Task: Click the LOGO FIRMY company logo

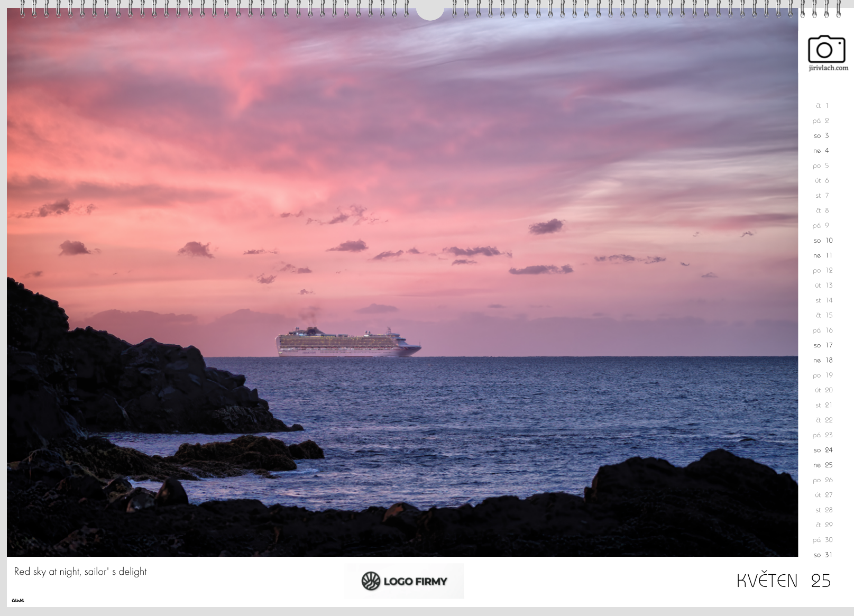Action: coord(405,581)
